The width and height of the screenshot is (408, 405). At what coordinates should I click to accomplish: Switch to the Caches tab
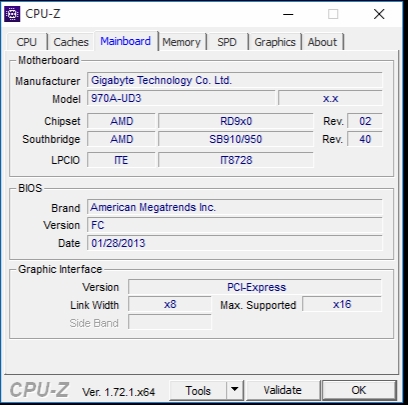71,42
